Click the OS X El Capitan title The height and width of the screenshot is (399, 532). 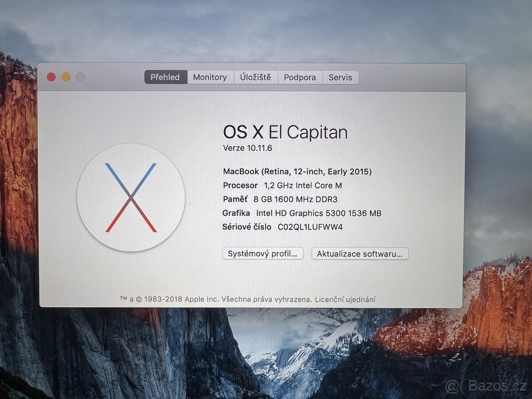click(285, 132)
